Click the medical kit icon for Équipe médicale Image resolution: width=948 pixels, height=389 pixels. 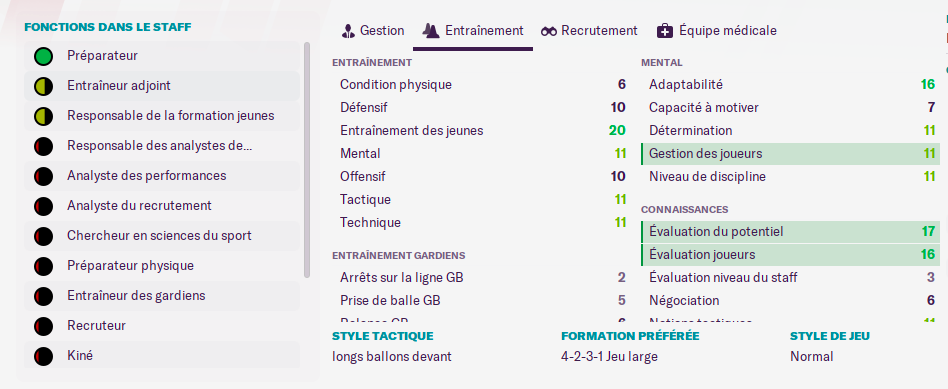click(664, 31)
